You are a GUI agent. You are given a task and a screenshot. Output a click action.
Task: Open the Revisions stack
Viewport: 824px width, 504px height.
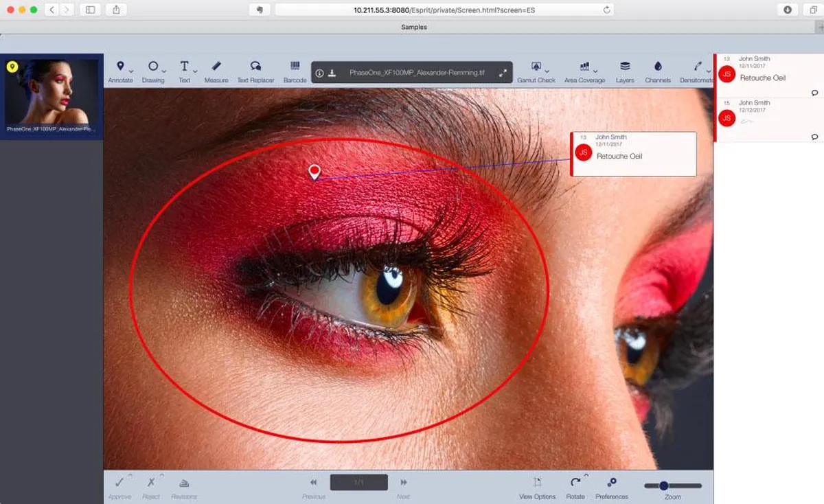[x=184, y=483]
